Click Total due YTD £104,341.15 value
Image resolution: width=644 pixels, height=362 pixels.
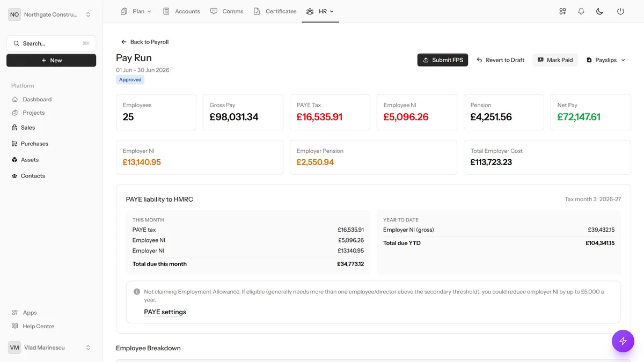tap(600, 243)
